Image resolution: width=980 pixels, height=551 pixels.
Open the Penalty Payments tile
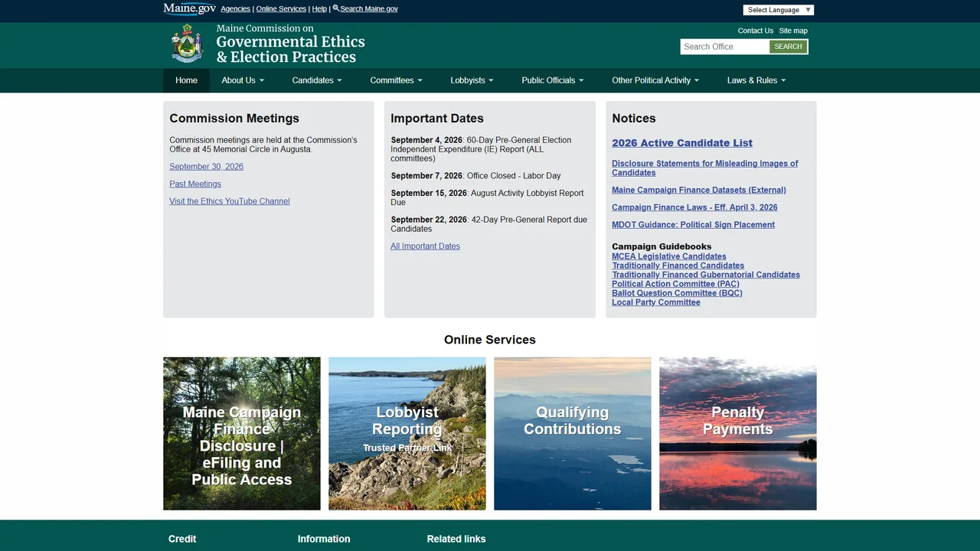[738, 434]
